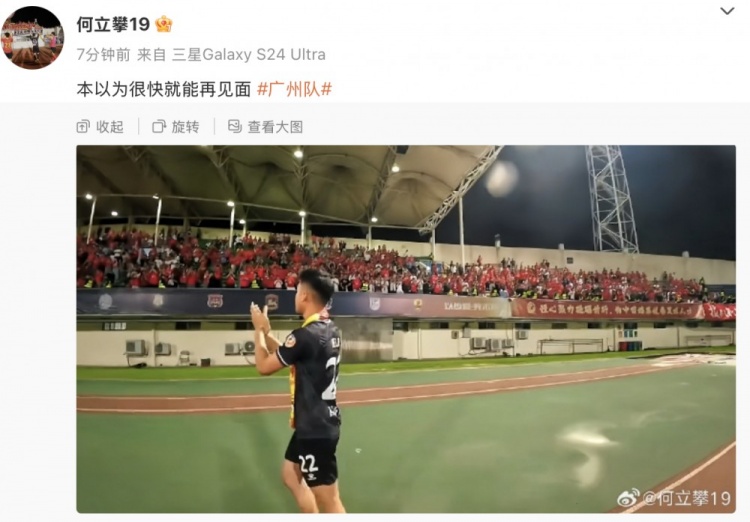Collapse the image with the 收起 icon

[83, 126]
